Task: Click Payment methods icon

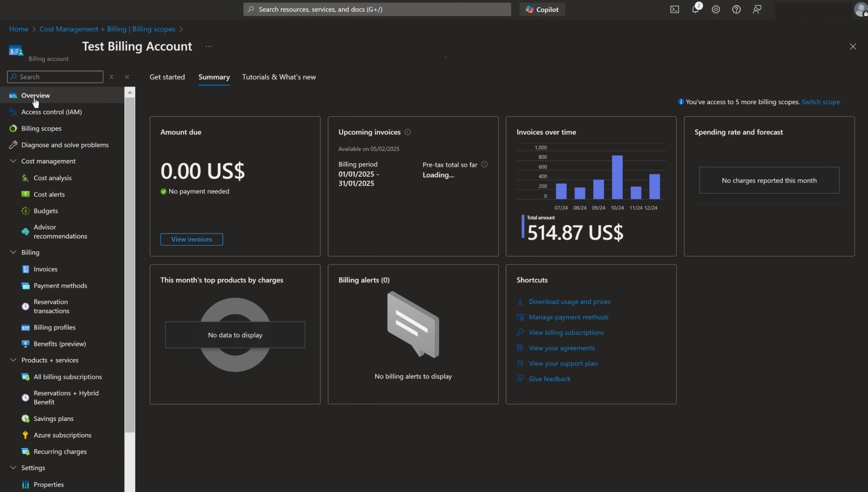Action: coord(25,286)
